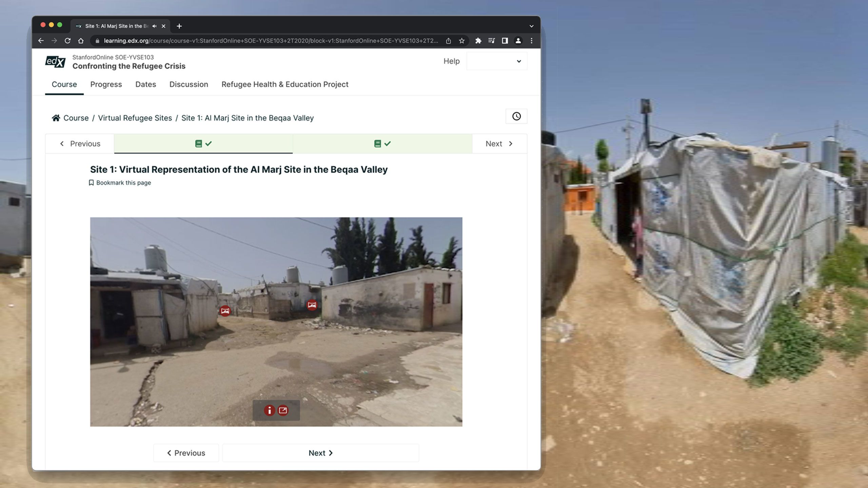Open Chrome three-dot menu

click(531, 41)
